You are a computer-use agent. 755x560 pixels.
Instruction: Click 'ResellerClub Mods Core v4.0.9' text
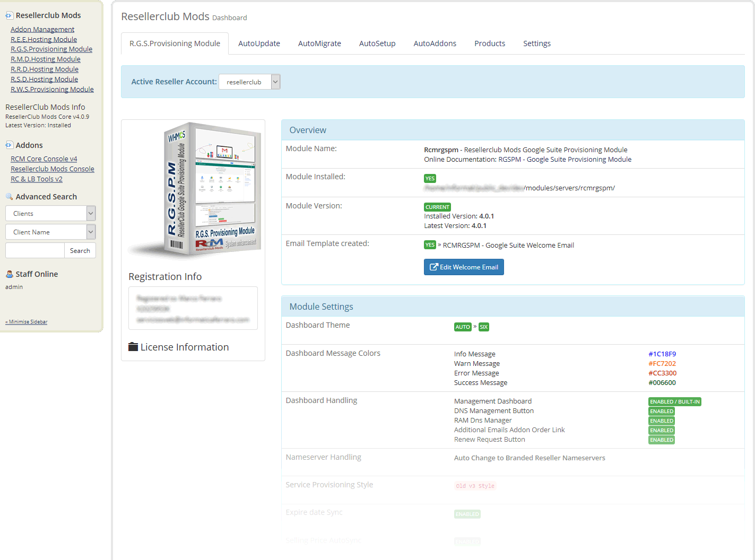(47, 117)
